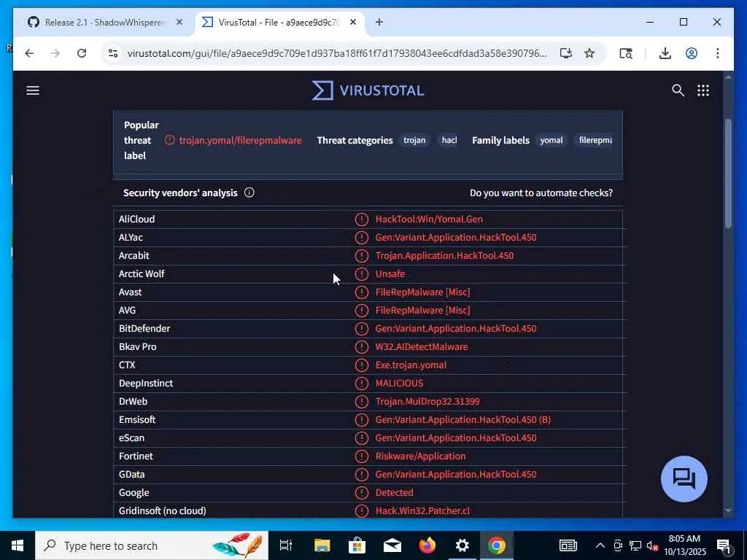The height and width of the screenshot is (560, 747).
Task: Click Do you want to automate checks?
Action: [x=541, y=192]
